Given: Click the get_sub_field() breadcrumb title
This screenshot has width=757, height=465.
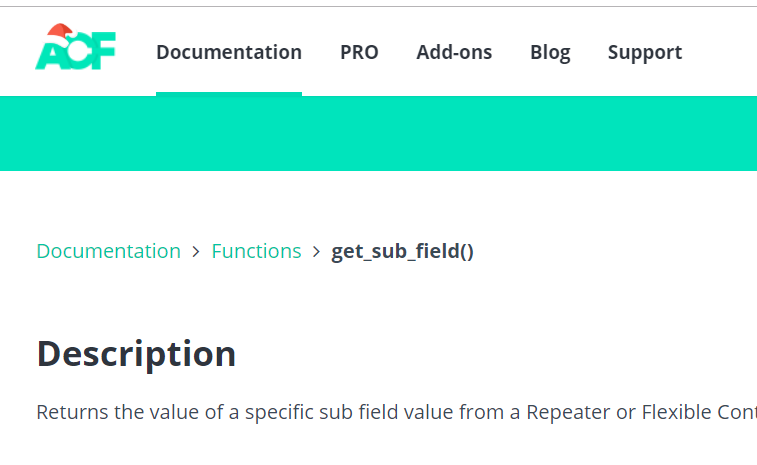Looking at the screenshot, I should pos(402,251).
